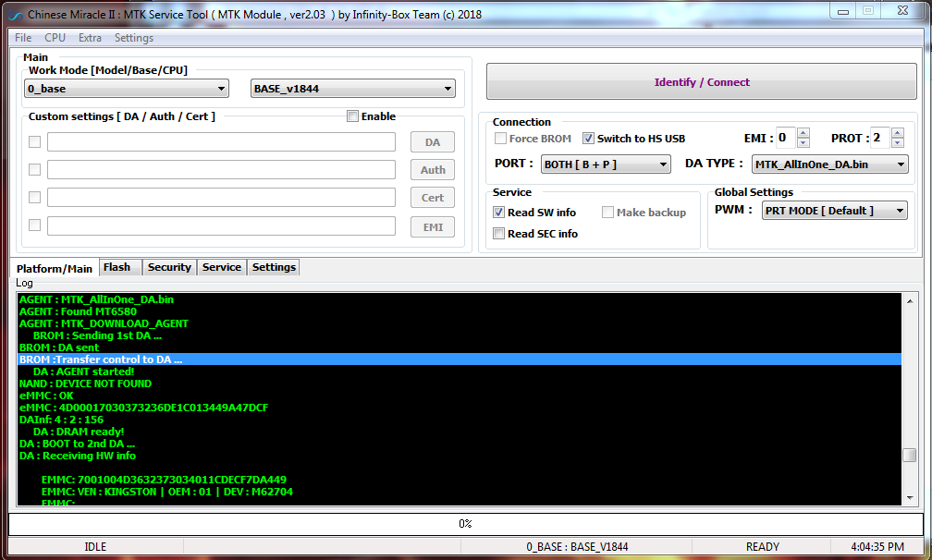The image size is (932, 560).
Task: Click the Cert browse button
Action: point(432,198)
